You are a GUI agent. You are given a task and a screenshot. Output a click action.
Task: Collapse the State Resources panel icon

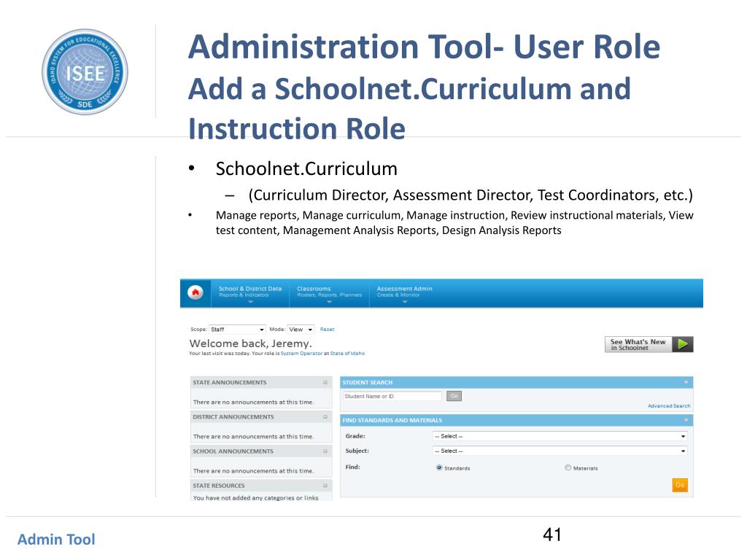coord(325,485)
